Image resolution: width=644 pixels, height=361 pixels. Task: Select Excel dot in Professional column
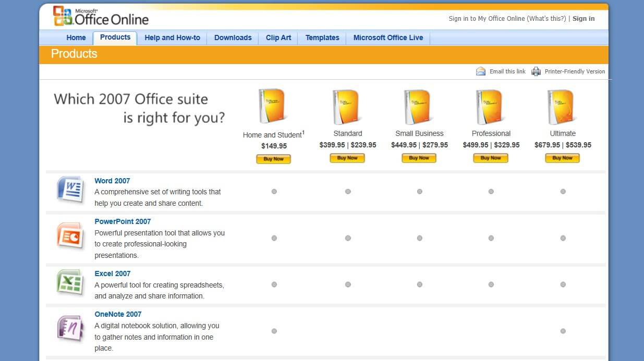tap(491, 284)
